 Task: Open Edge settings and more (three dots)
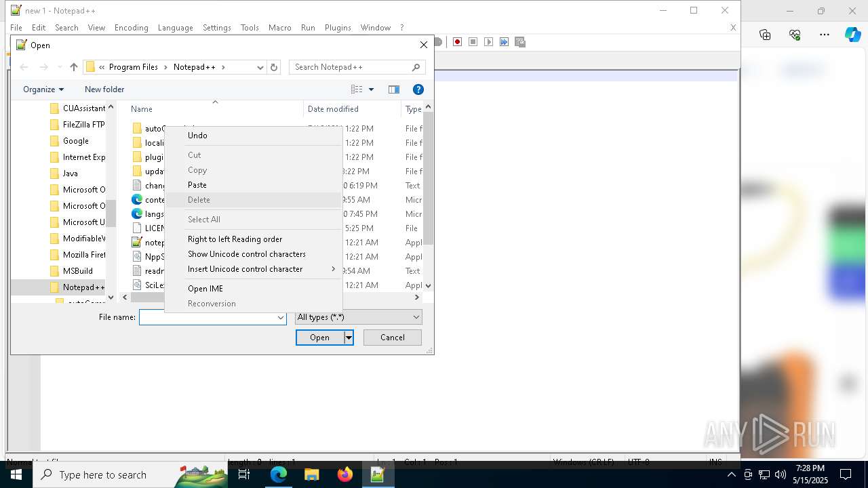pyautogui.click(x=825, y=35)
